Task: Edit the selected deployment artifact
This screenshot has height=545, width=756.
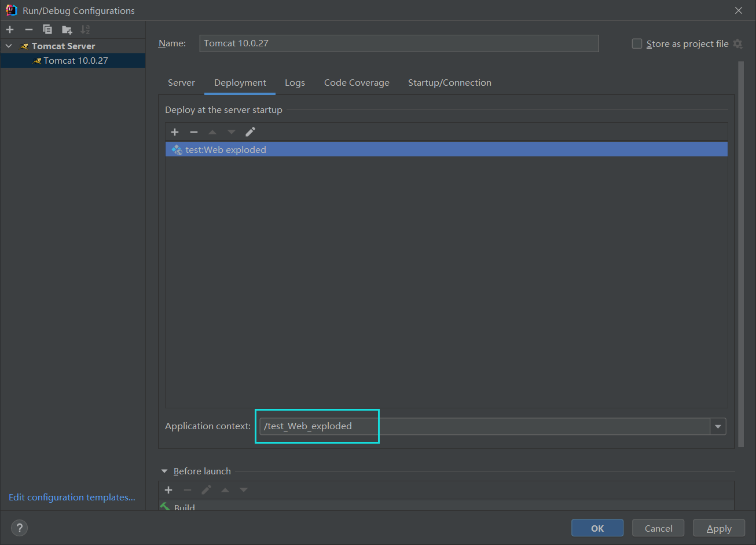Action: coord(250,132)
